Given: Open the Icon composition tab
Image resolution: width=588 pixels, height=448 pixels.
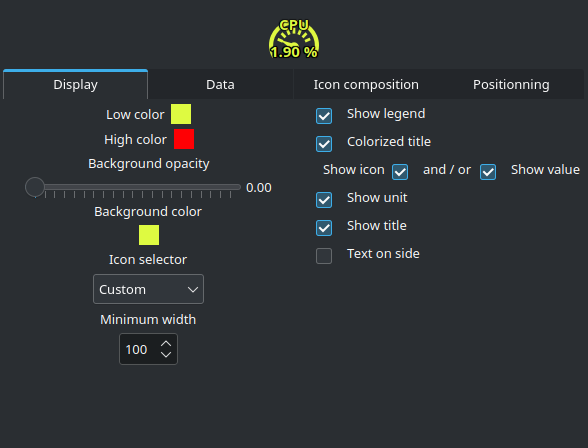Looking at the screenshot, I should tap(366, 84).
